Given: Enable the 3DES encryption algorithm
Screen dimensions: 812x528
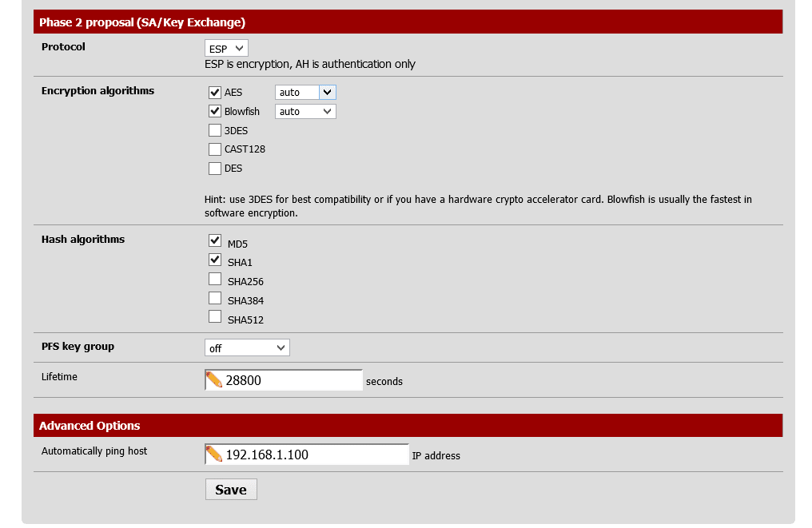Looking at the screenshot, I should tap(214, 130).
